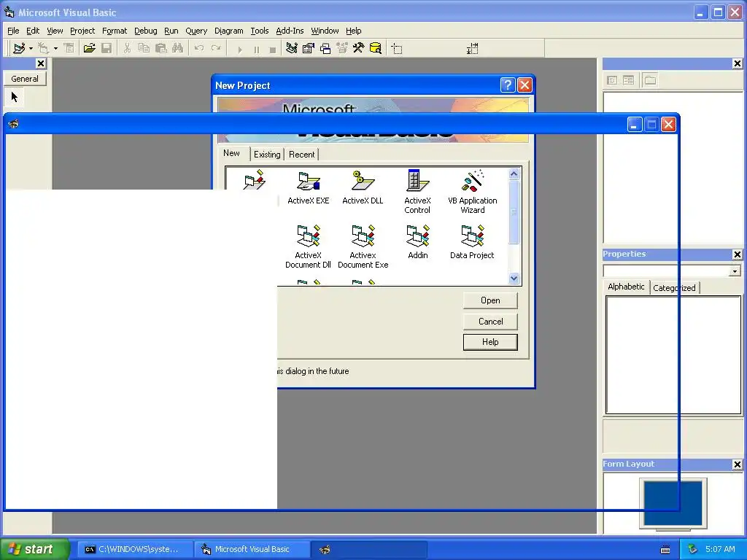Click the Toggle Folders icon in Project panel
Screen dimensions: 747x560
coord(650,80)
